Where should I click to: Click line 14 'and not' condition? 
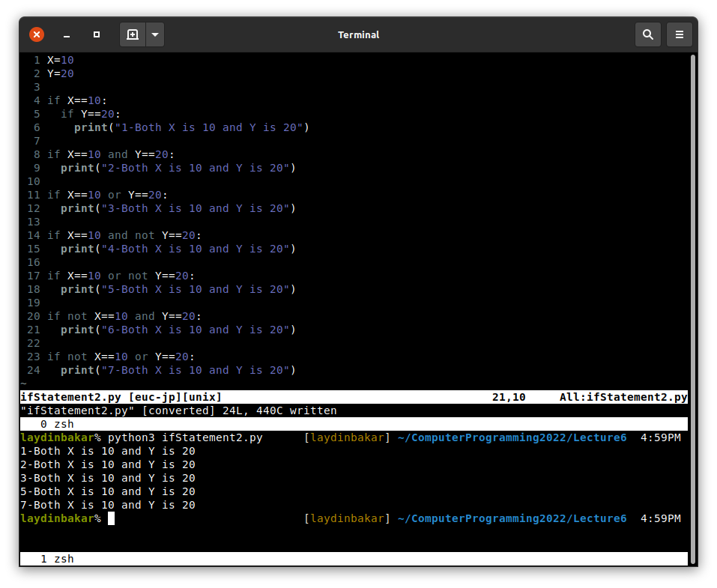[131, 235]
